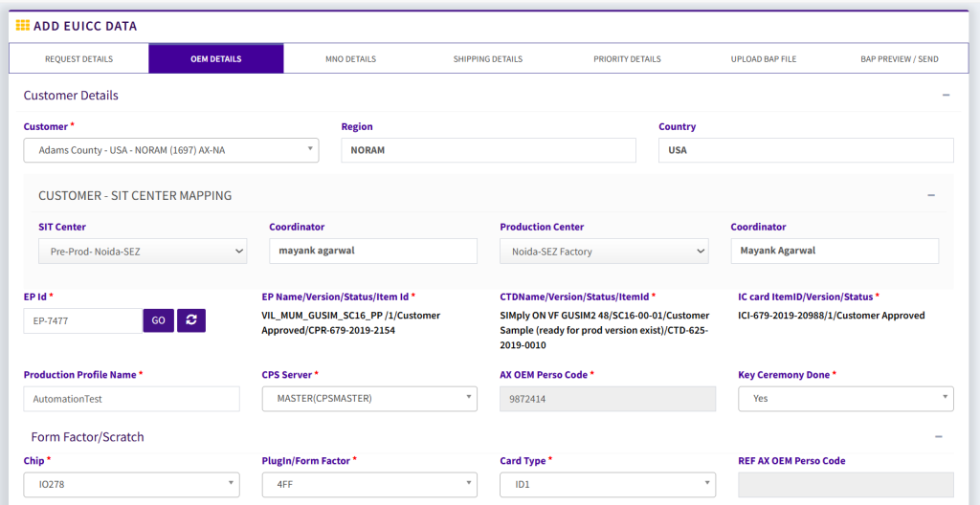
Task: Change the Key Ceremony Done selection
Action: (x=845, y=399)
